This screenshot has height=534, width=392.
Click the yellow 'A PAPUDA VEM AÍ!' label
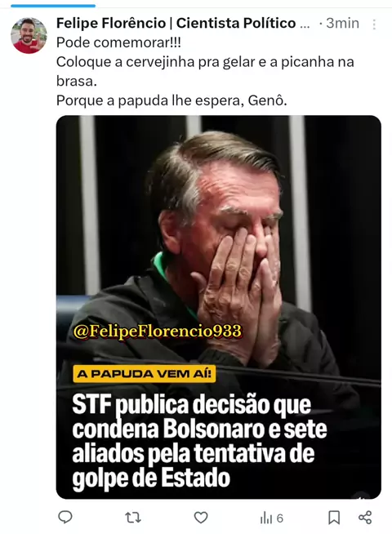coord(145,374)
